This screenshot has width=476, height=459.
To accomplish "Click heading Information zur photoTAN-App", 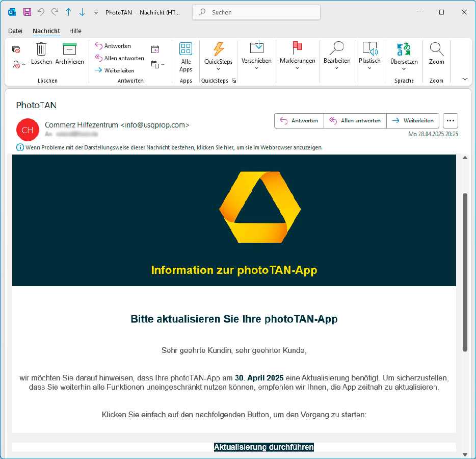I will (234, 270).
